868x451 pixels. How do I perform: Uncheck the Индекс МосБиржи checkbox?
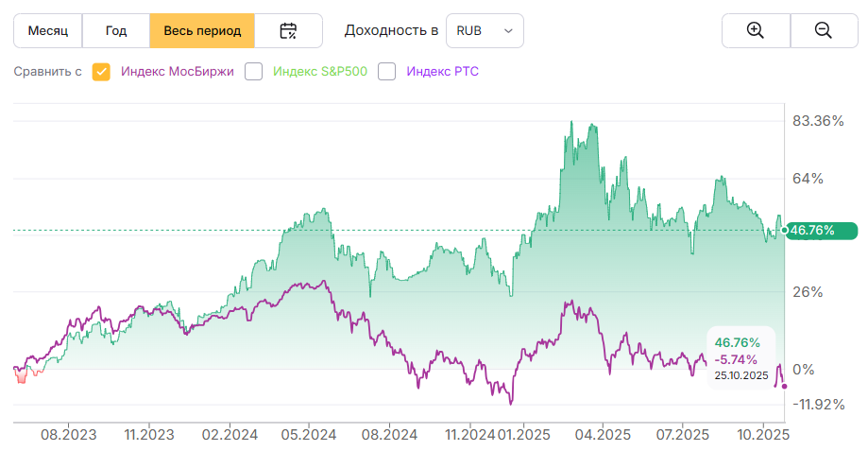101,71
